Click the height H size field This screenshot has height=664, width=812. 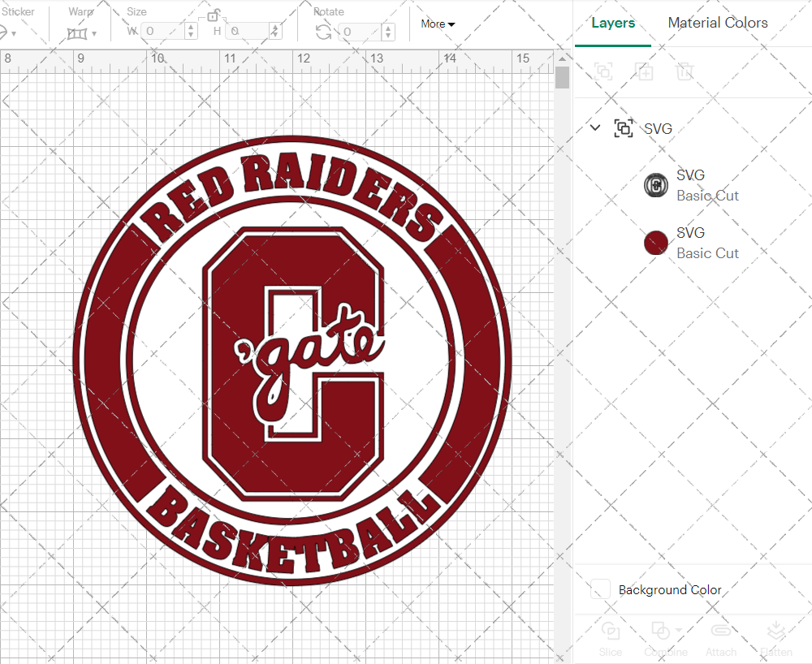(x=248, y=31)
